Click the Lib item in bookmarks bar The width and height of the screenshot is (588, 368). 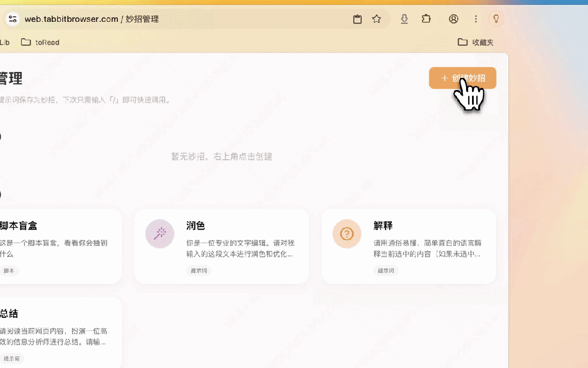5,42
